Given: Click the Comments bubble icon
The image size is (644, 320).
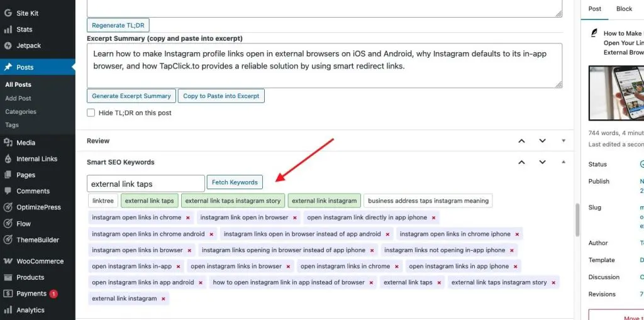Looking at the screenshot, I should pyautogui.click(x=8, y=191).
